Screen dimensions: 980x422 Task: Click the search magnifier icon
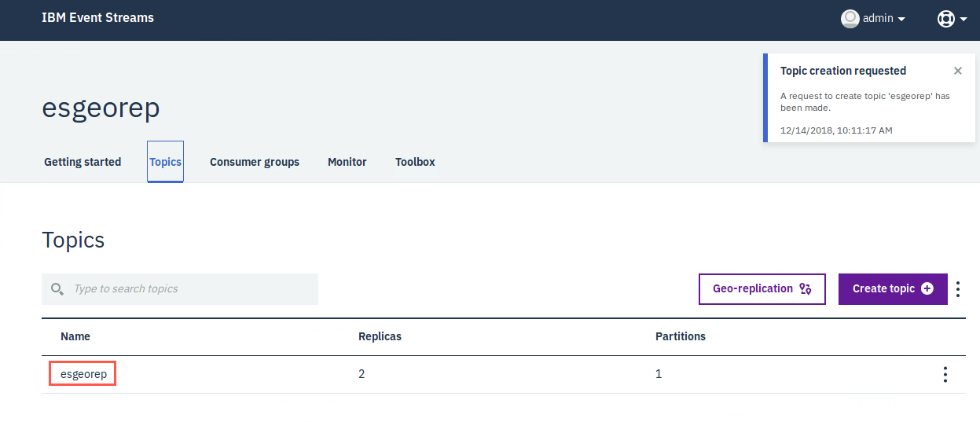57,289
